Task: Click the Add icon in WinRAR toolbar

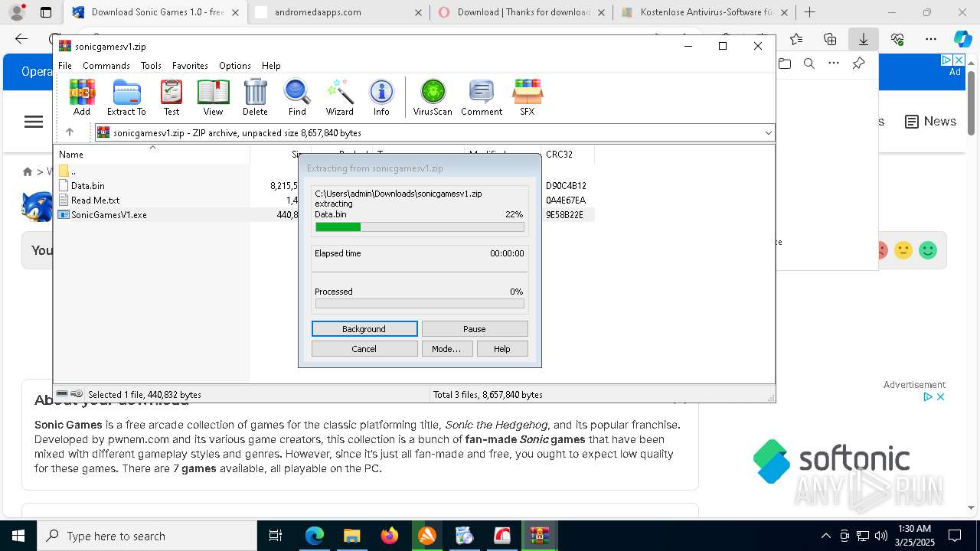Action: coord(82,97)
